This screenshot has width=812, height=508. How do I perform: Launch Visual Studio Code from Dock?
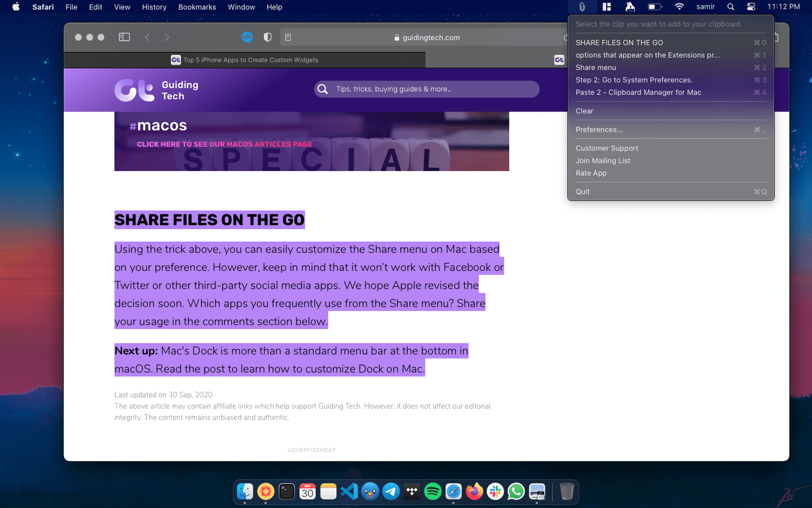[349, 492]
